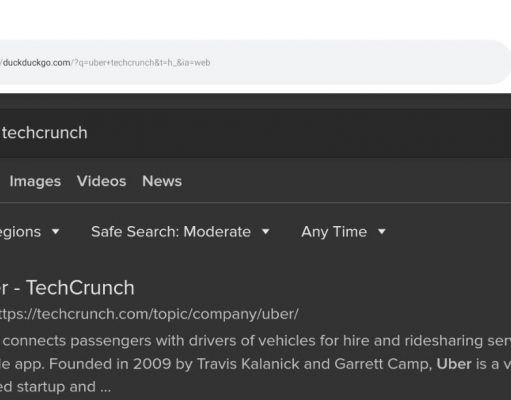Focus the search box containing techcrunch
The width and height of the screenshot is (511, 400).
[255, 133]
